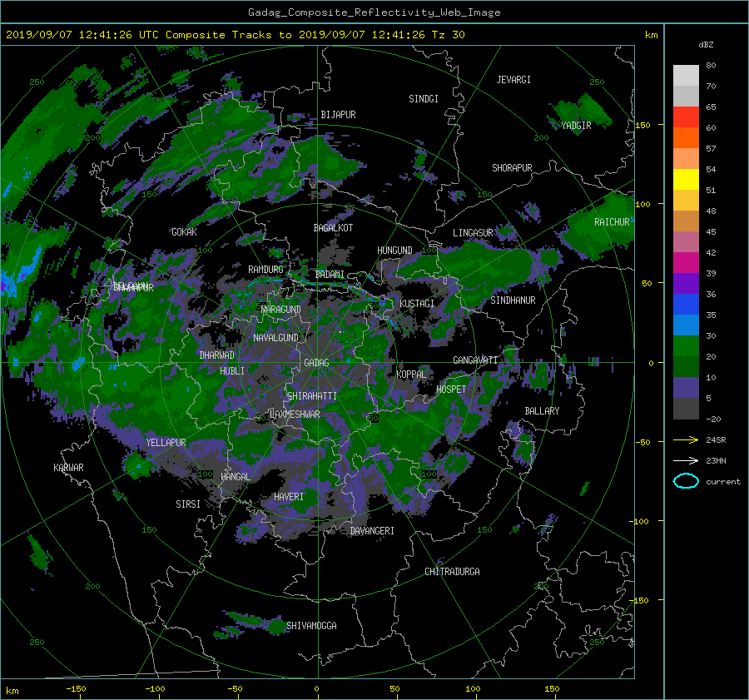Image resolution: width=749 pixels, height=700 pixels.
Task: Click the SHIVAMOGGA city label
Action: point(311,625)
